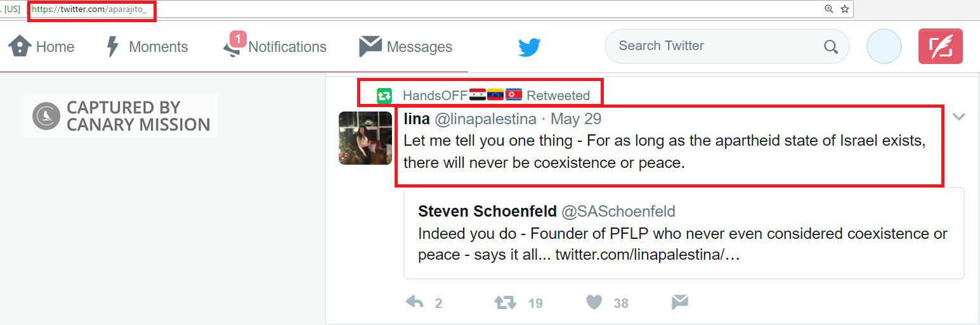Image resolution: width=980 pixels, height=325 pixels.
Task: Click the blue Twitter bird logo
Action: [x=529, y=47]
